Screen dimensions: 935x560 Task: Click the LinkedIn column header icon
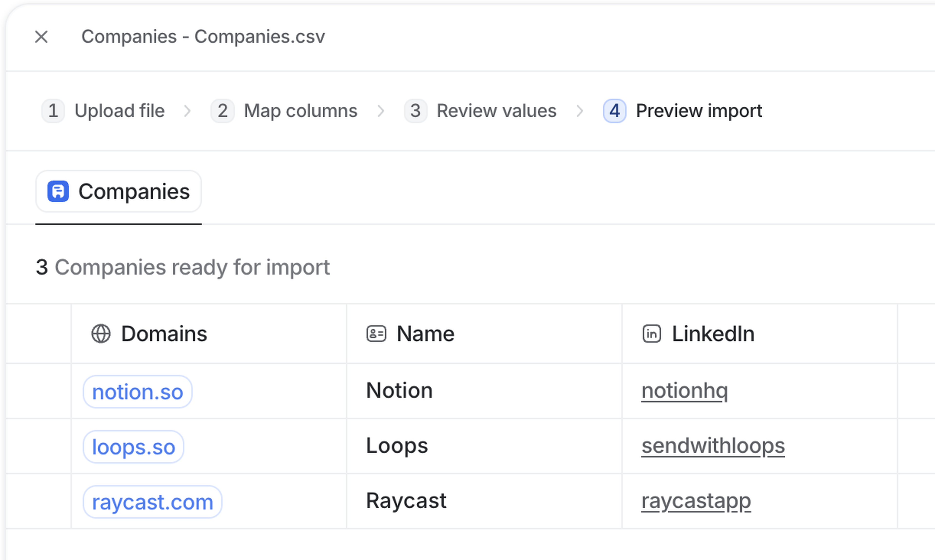pos(651,334)
